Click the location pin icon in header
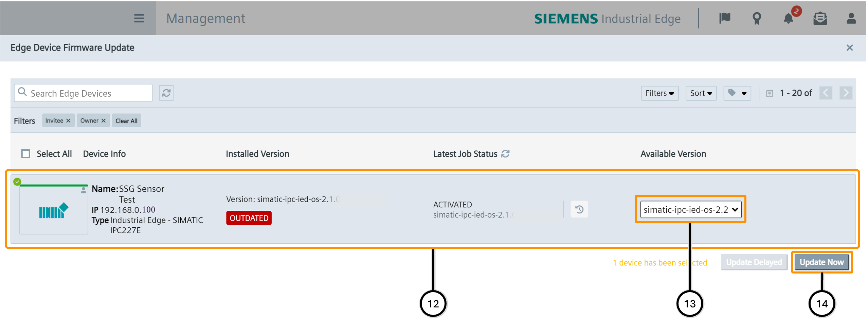The width and height of the screenshot is (868, 321). (757, 18)
